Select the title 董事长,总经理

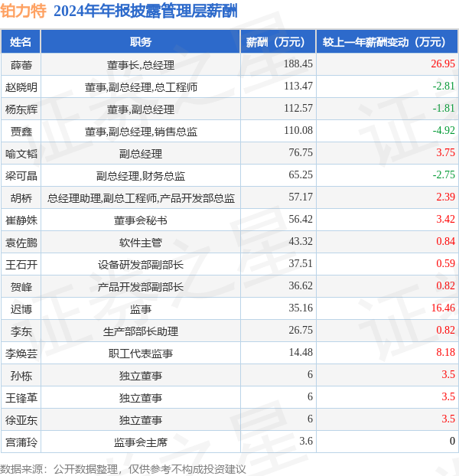tap(141, 65)
